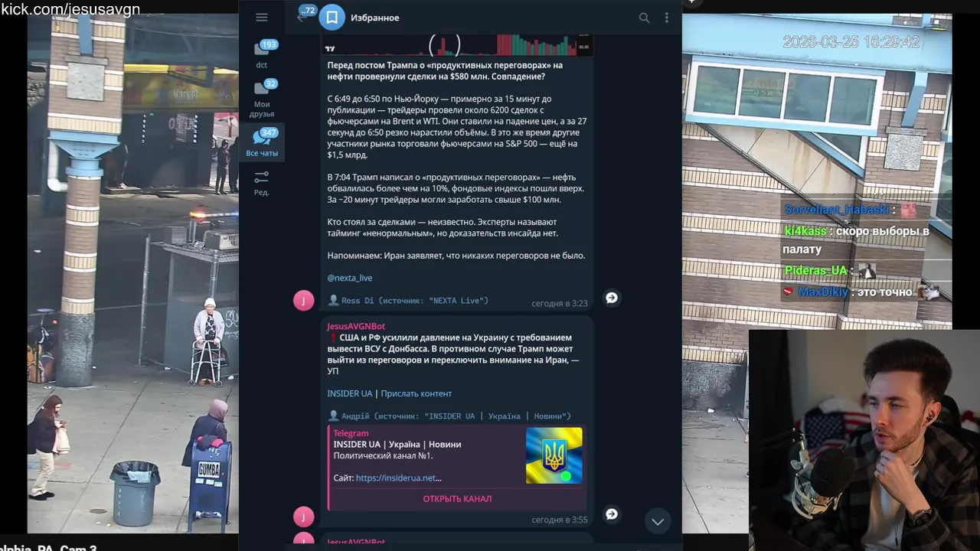Open the Saved Messages bookmark avatar

332,18
